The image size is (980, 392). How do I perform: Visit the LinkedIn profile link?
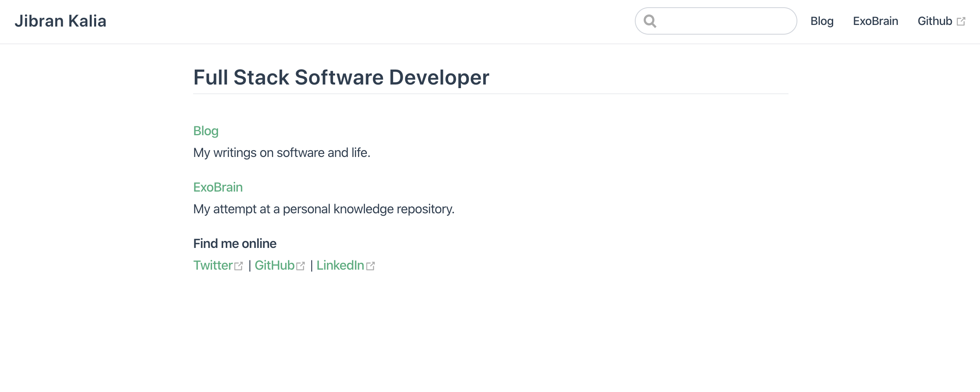coord(340,265)
